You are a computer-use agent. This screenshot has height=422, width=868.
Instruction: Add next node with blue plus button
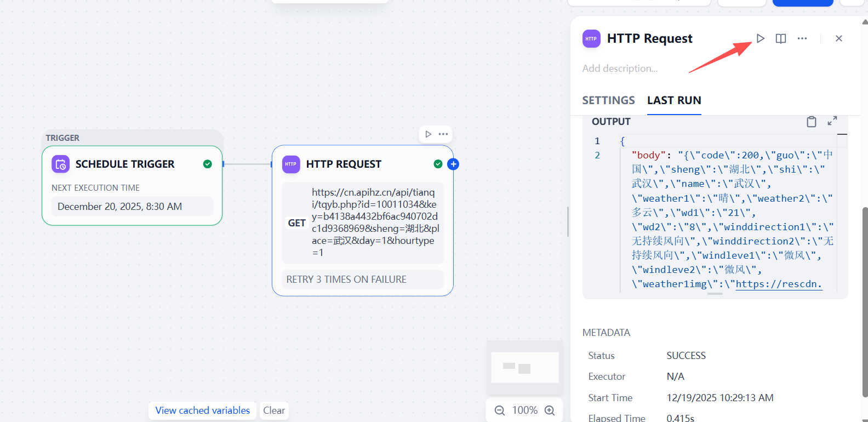(x=453, y=164)
